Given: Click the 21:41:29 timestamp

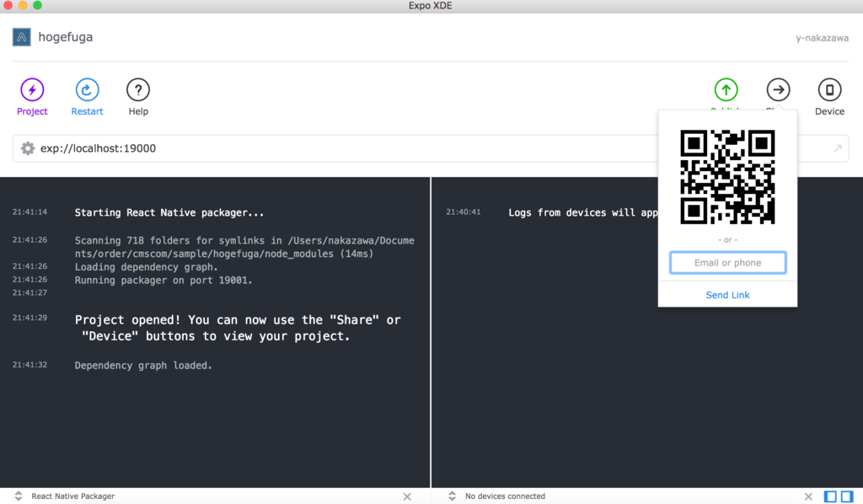Looking at the screenshot, I should point(29,318).
